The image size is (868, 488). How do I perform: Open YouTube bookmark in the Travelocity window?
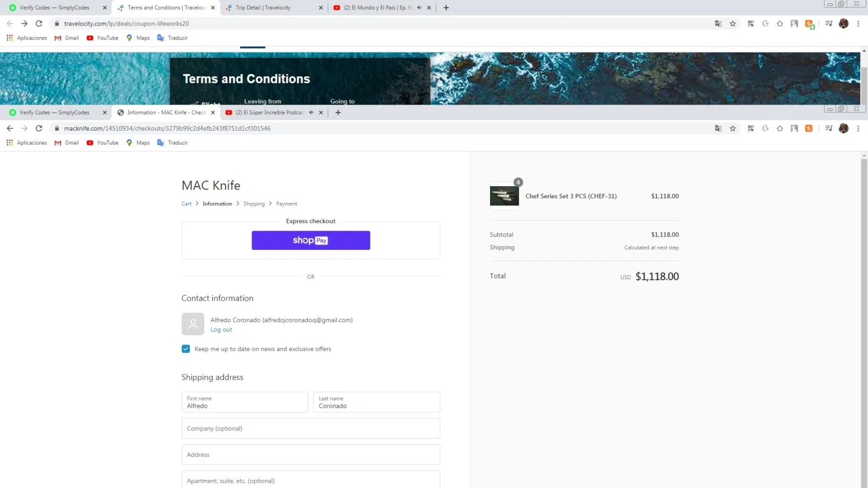pos(102,38)
